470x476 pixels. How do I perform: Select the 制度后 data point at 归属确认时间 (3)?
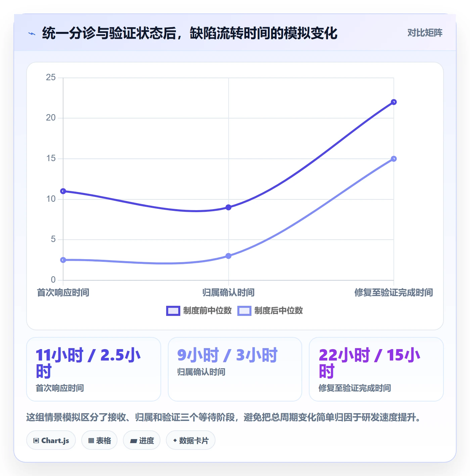pos(229,256)
